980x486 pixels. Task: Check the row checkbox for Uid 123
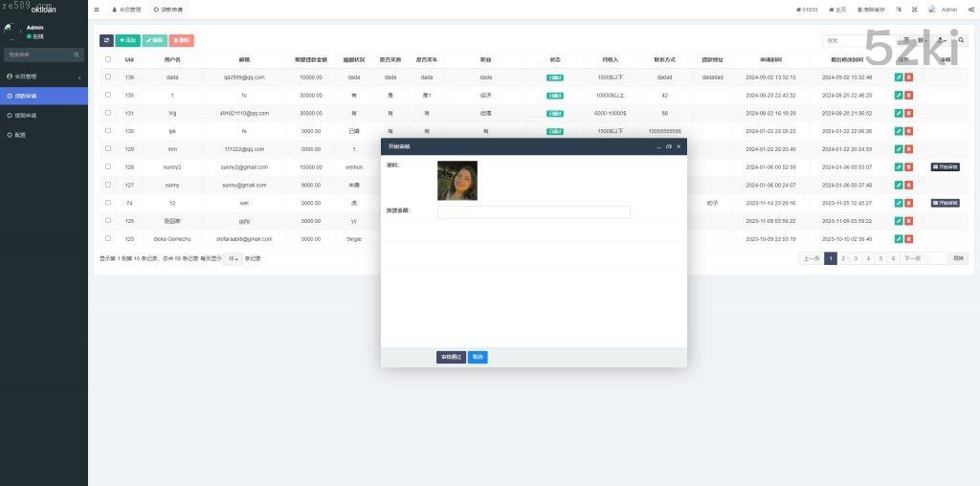pyautogui.click(x=108, y=238)
